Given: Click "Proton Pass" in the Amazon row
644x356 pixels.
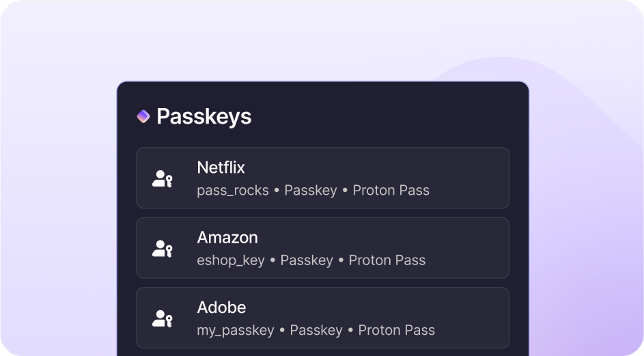Looking at the screenshot, I should 387,260.
